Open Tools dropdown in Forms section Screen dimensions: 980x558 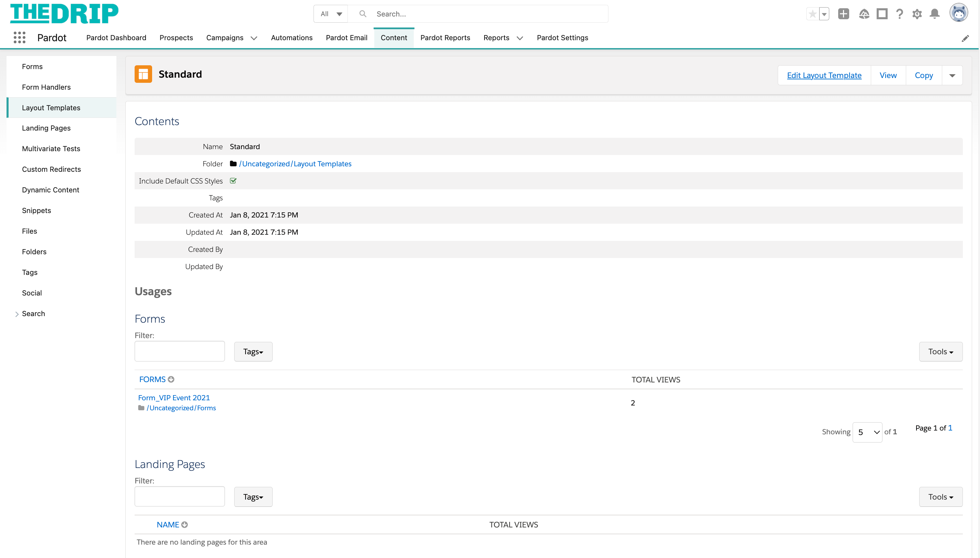[x=941, y=351]
